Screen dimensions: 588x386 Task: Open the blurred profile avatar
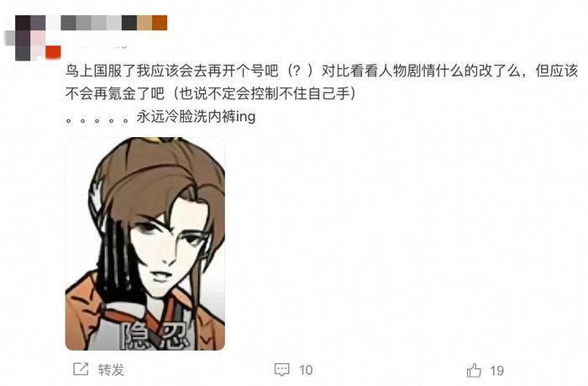[x=32, y=38]
